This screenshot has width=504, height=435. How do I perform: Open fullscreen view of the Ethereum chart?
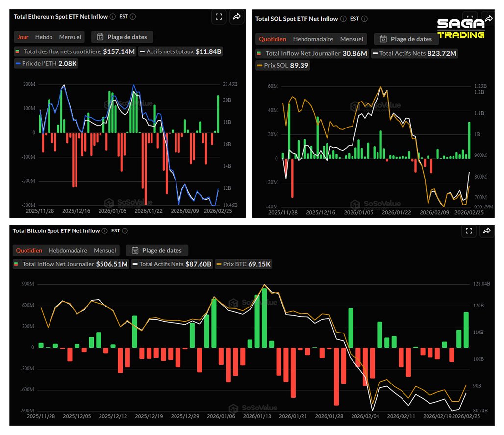tap(219, 16)
